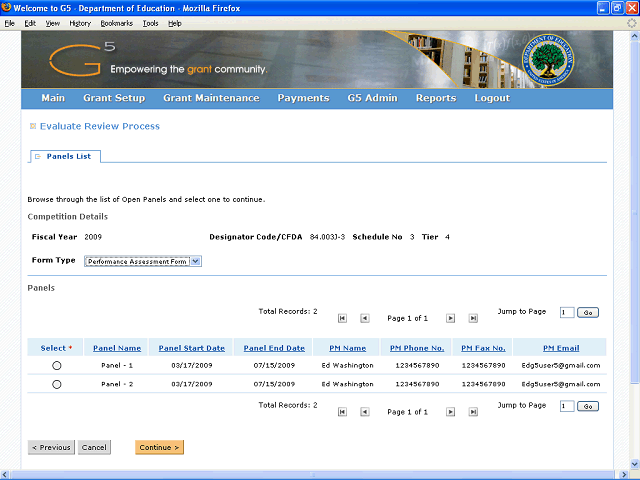
Task: Open the Payments navigation menu
Action: tap(303, 98)
